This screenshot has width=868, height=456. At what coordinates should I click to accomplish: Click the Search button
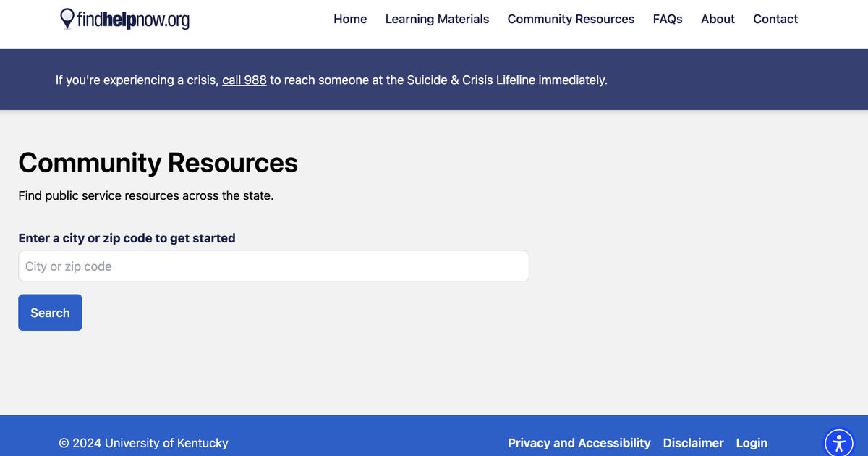[50, 312]
